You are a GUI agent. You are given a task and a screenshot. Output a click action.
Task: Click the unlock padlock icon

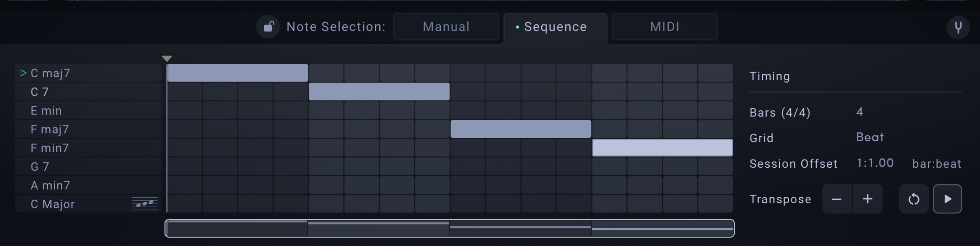268,27
